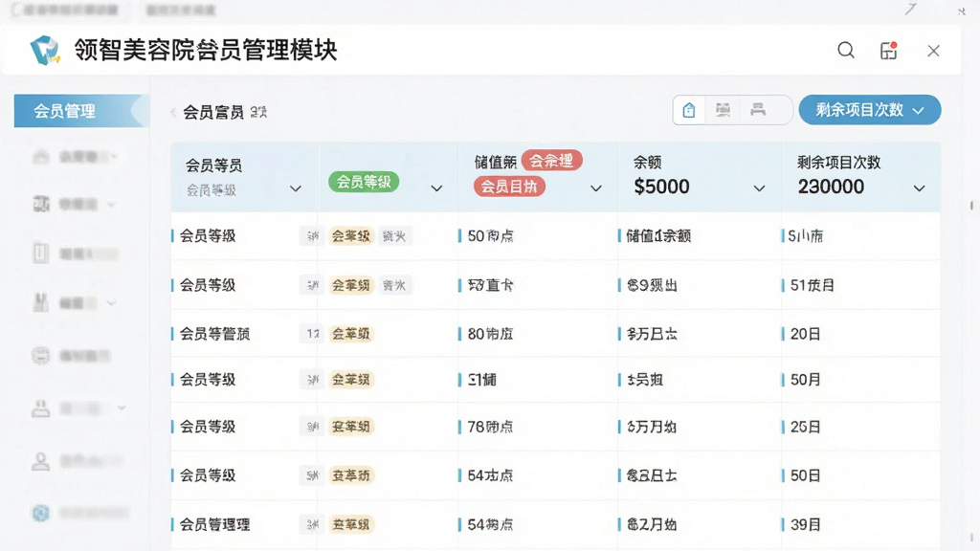Expand the chevron next to 230000
The height and width of the screenshot is (551, 980).
click(x=920, y=188)
